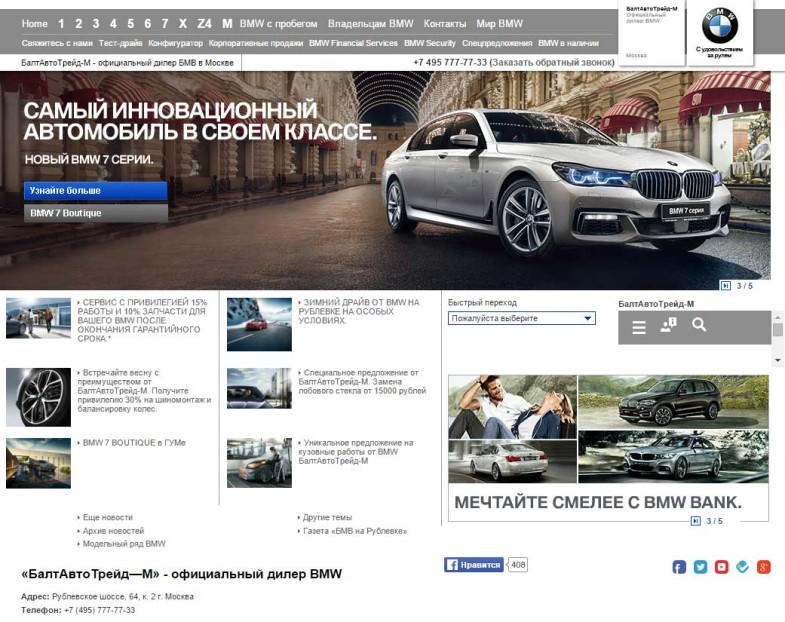
Task: Open Встречайте весну tire offer link
Action: click(x=144, y=391)
